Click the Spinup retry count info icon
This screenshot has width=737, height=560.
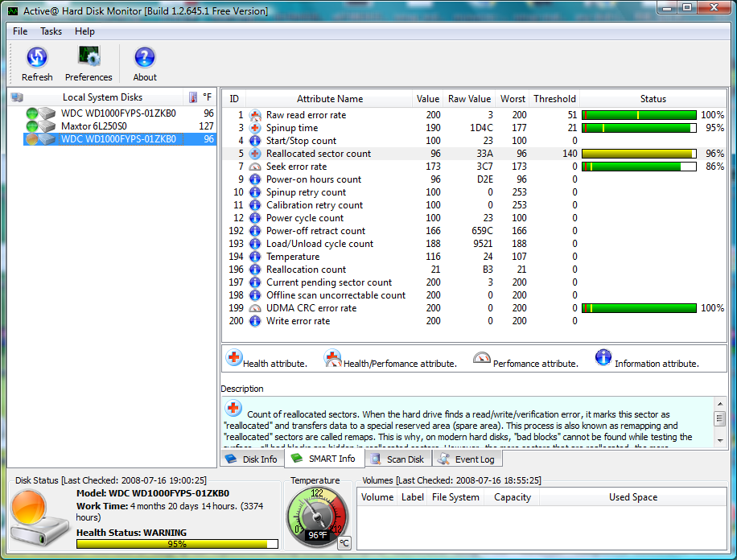point(255,192)
